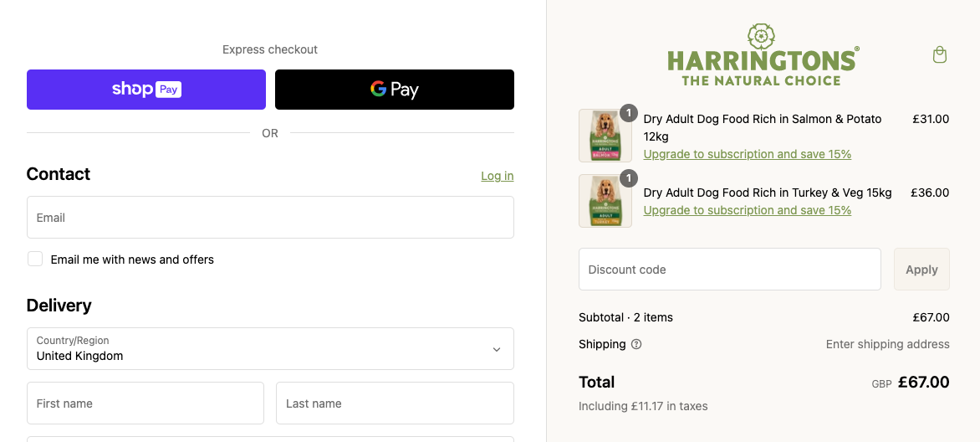Expand the Country/Region dropdown
Image resolution: width=980 pixels, height=442 pixels.
tap(270, 348)
